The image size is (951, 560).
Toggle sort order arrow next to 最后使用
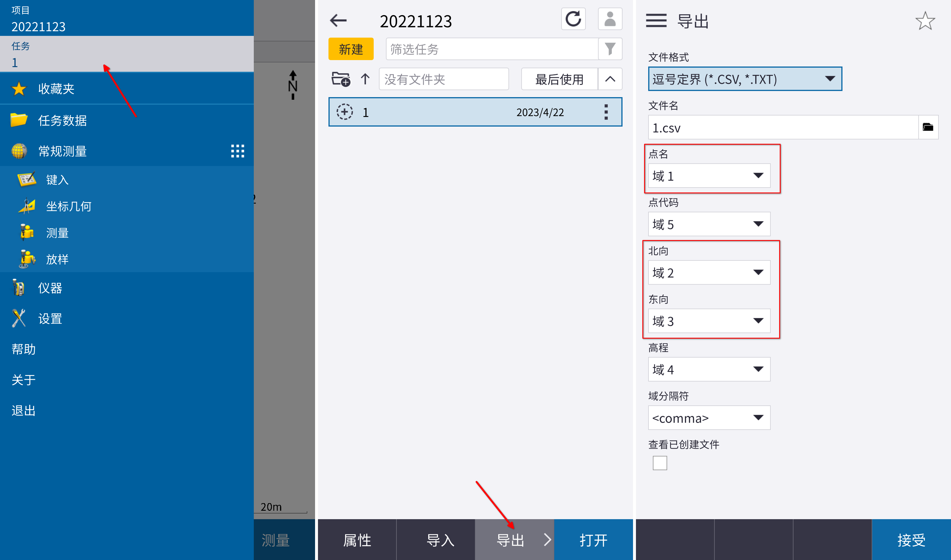610,79
